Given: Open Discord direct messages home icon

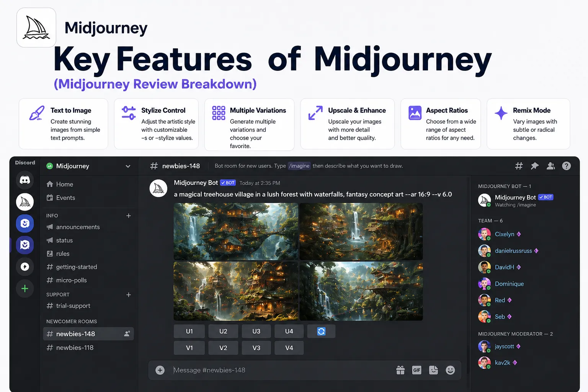Looking at the screenshot, I should click(25, 180).
